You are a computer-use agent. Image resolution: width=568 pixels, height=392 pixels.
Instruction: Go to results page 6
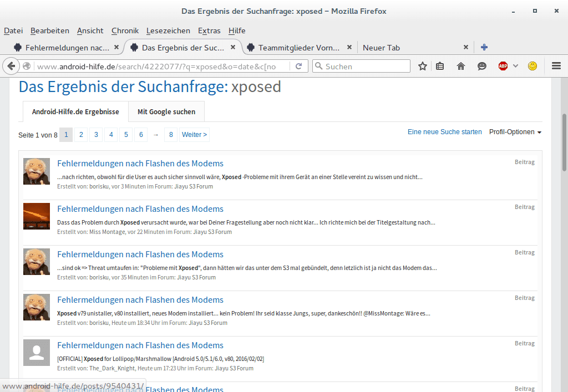(141, 135)
